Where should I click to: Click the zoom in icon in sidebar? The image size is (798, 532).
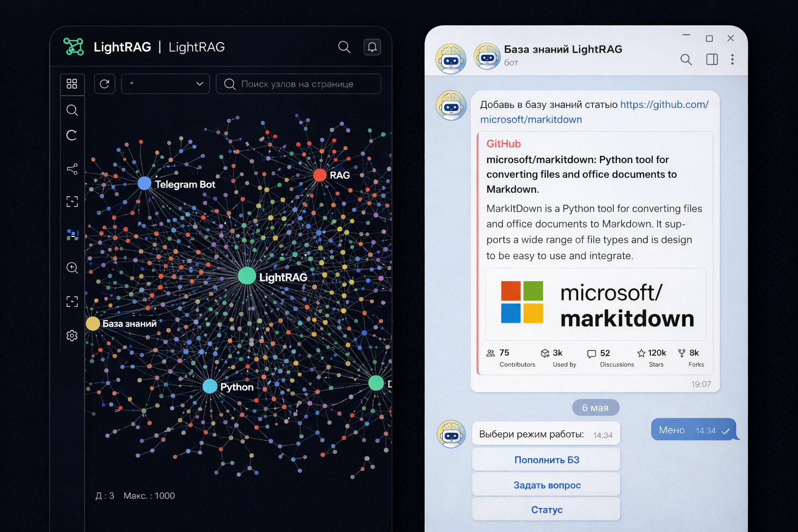[72, 268]
